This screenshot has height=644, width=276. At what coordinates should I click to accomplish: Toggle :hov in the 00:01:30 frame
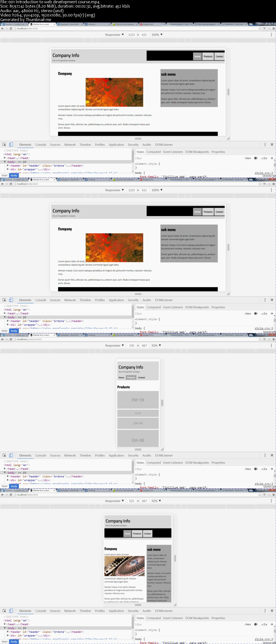(248, 469)
